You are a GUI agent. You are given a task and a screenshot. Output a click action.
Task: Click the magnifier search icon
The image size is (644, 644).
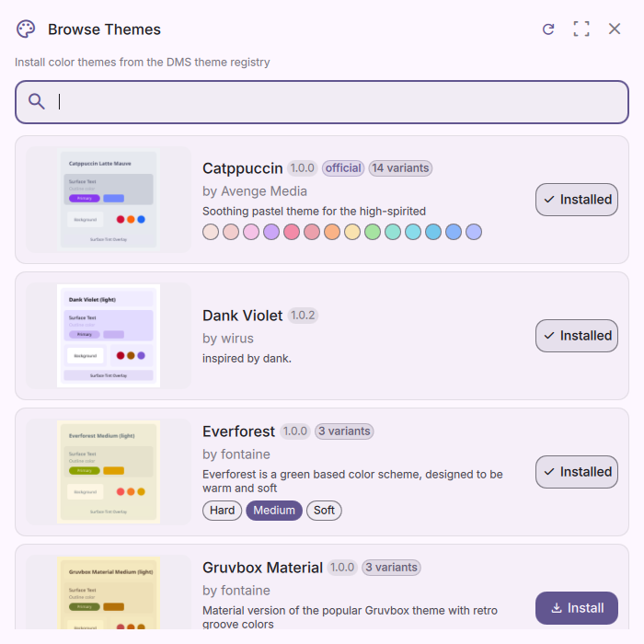[37, 101]
